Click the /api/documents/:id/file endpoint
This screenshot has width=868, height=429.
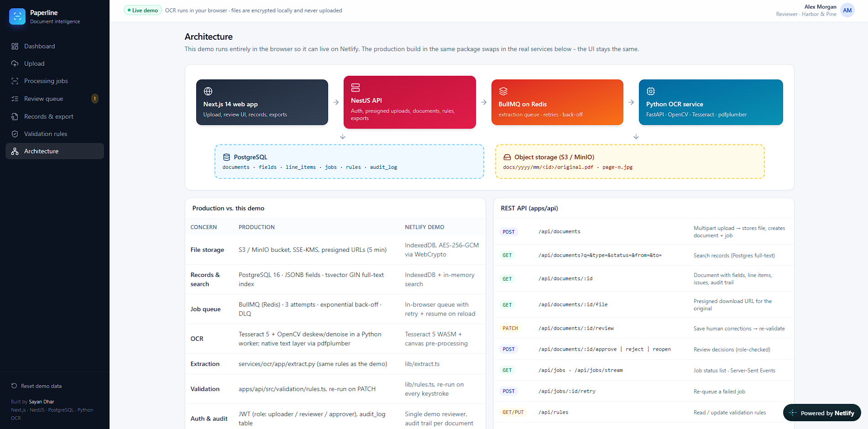(x=573, y=304)
